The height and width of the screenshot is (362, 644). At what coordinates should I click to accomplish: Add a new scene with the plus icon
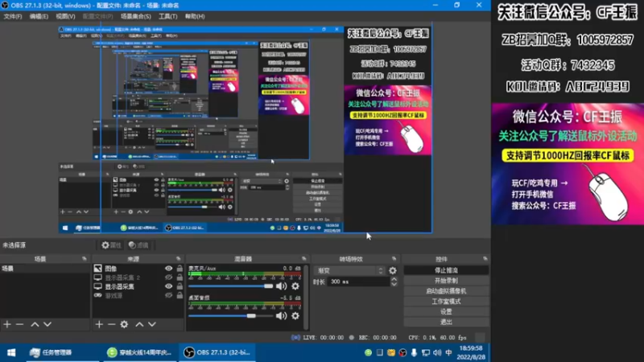coord(7,324)
